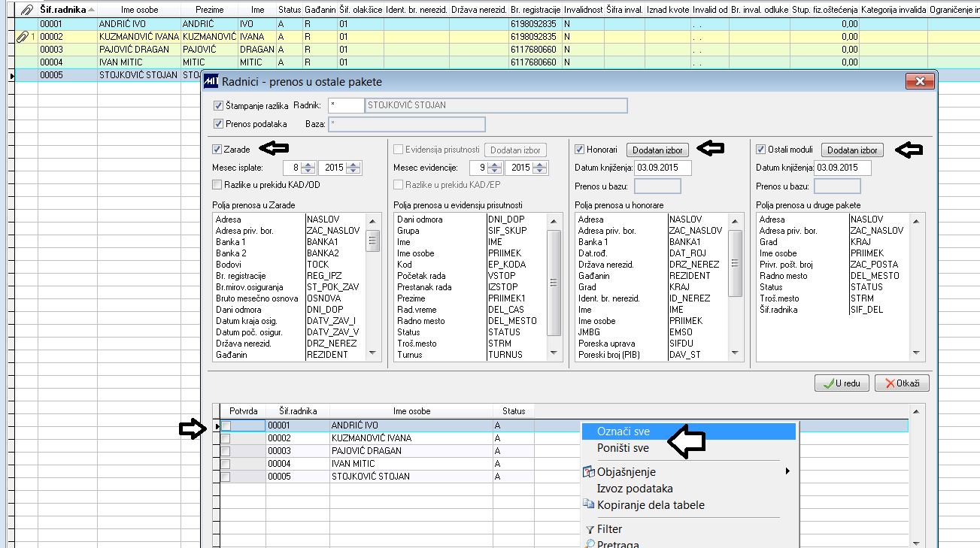Sort by Šif.radnika column in main table

pyautogui.click(x=68, y=10)
